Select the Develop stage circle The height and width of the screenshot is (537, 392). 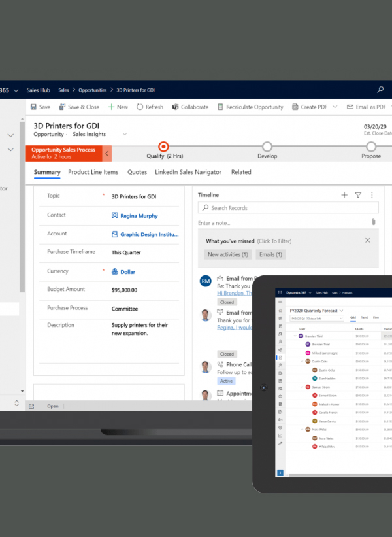[x=267, y=147]
